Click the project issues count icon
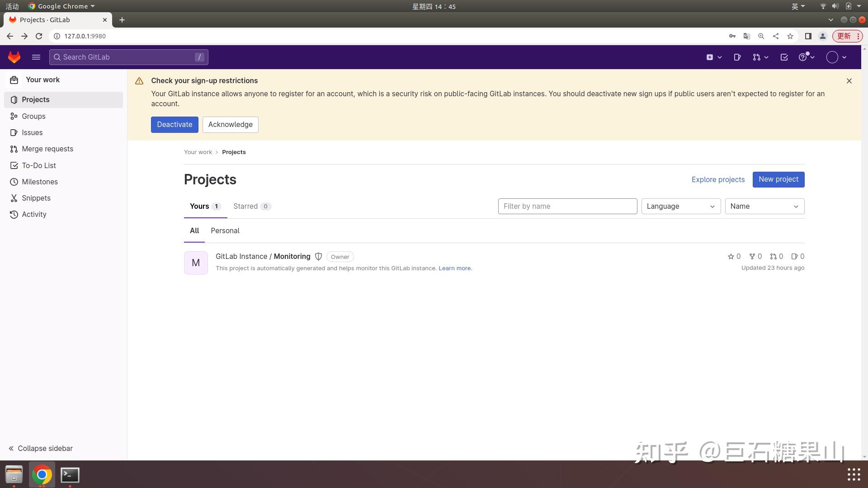The image size is (868, 488). pos(795,257)
